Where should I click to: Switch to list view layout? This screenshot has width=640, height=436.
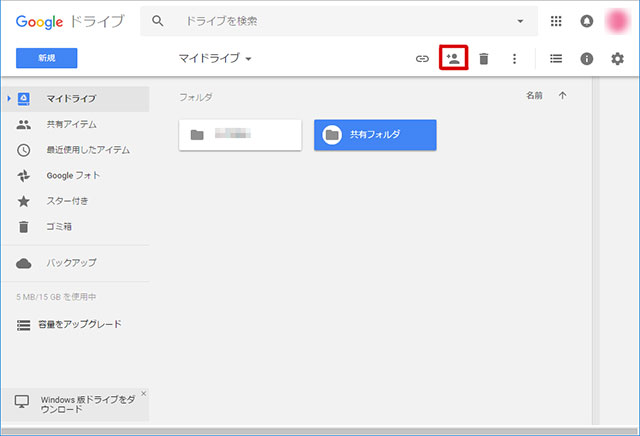tap(556, 59)
